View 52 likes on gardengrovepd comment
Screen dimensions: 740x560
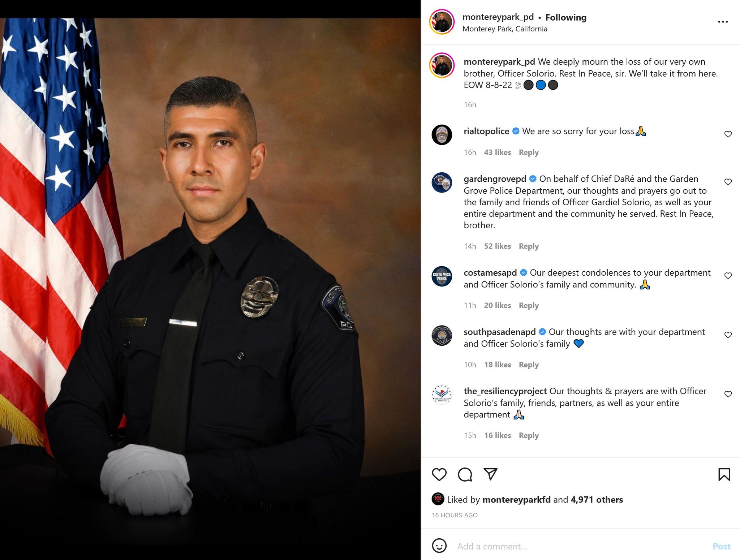(x=497, y=246)
